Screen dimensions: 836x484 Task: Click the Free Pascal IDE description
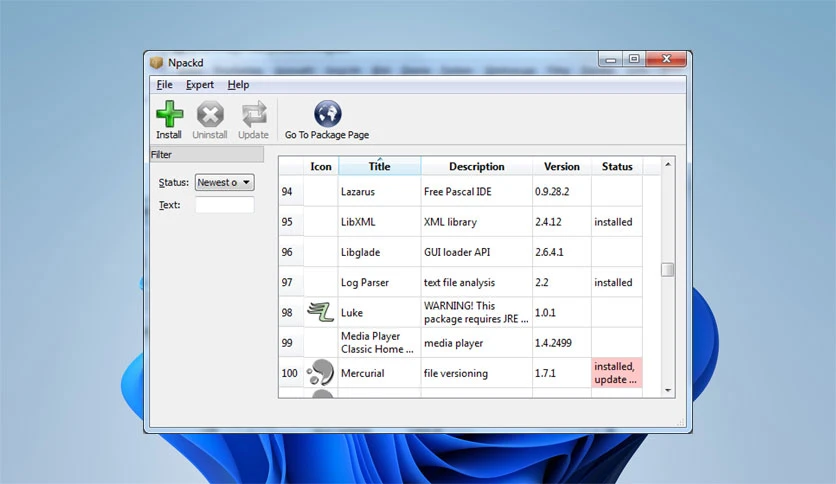tap(477, 191)
